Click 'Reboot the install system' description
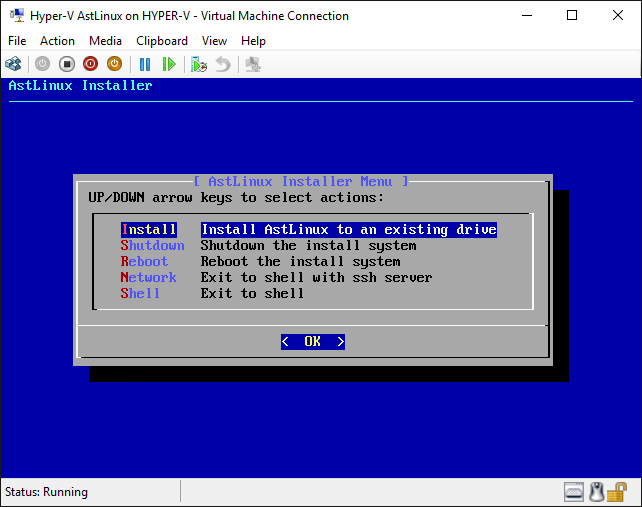642x507 pixels. point(301,262)
